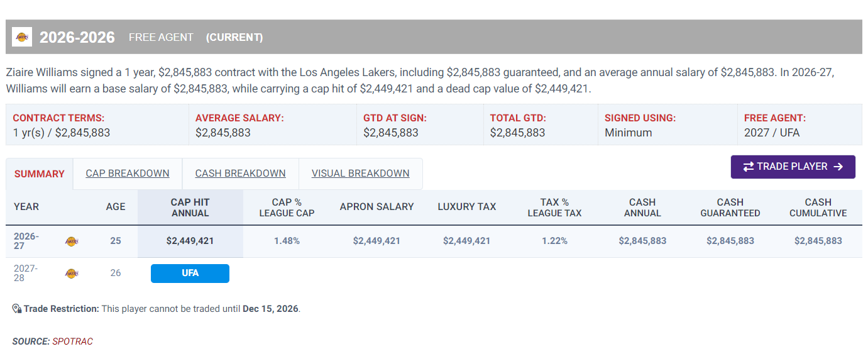868x349 pixels.
Task: Click the Lakers logo in the 2027-28 row
Action: pos(72,274)
